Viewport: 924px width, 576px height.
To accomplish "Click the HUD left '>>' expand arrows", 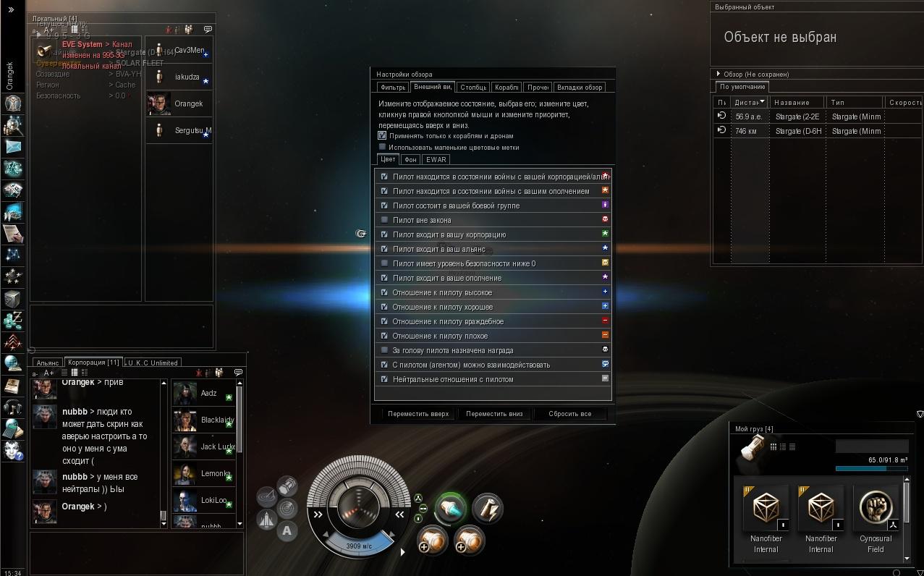I will [x=318, y=514].
